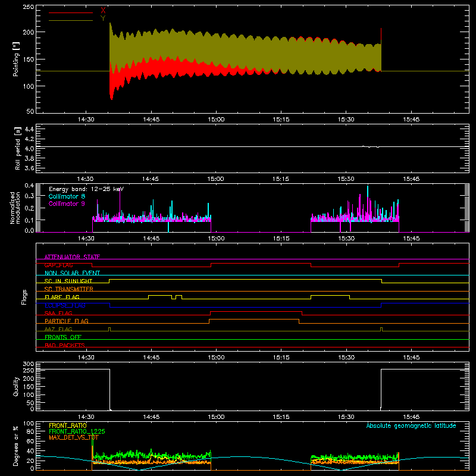Click the 3.6 tick on Roll period axis

[x=29, y=168]
